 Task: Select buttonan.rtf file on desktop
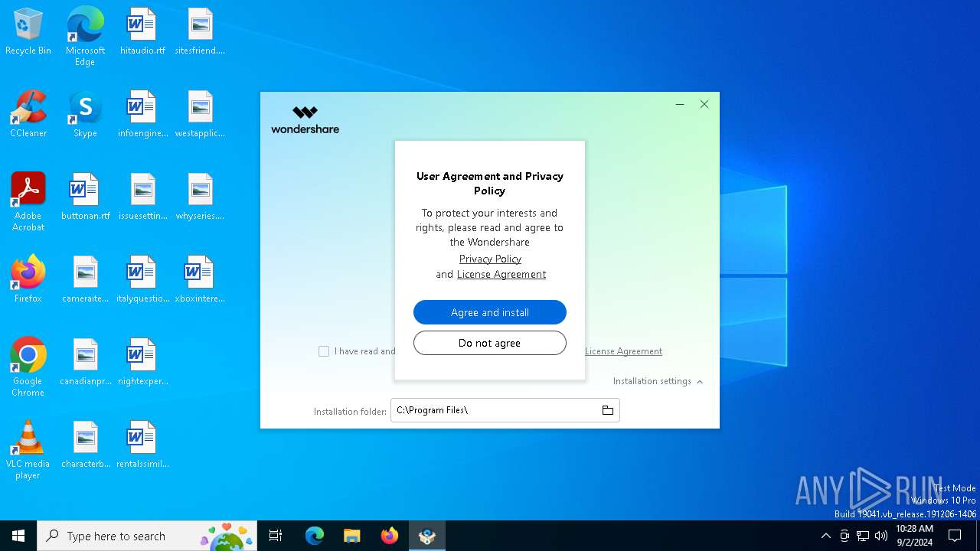[85, 197]
